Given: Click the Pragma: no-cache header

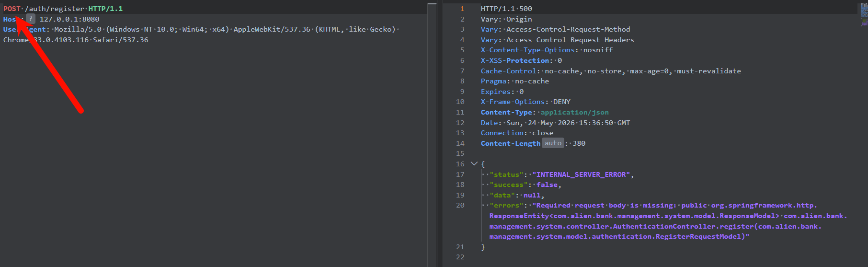Looking at the screenshot, I should 515,81.
